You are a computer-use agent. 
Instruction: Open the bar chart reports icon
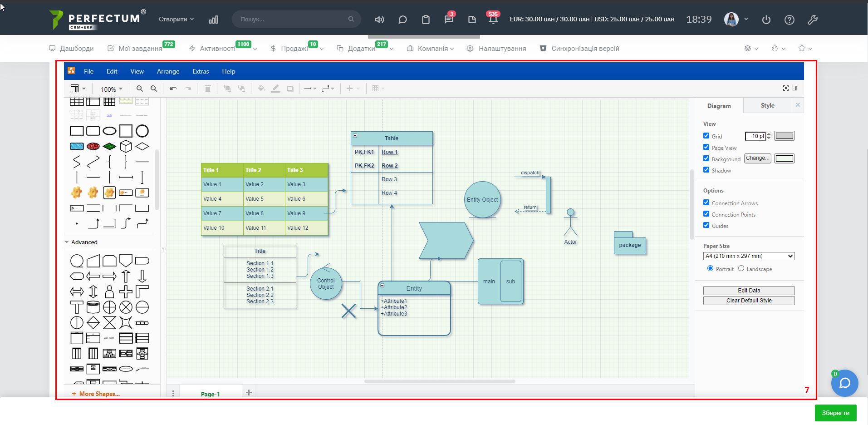[x=213, y=20]
